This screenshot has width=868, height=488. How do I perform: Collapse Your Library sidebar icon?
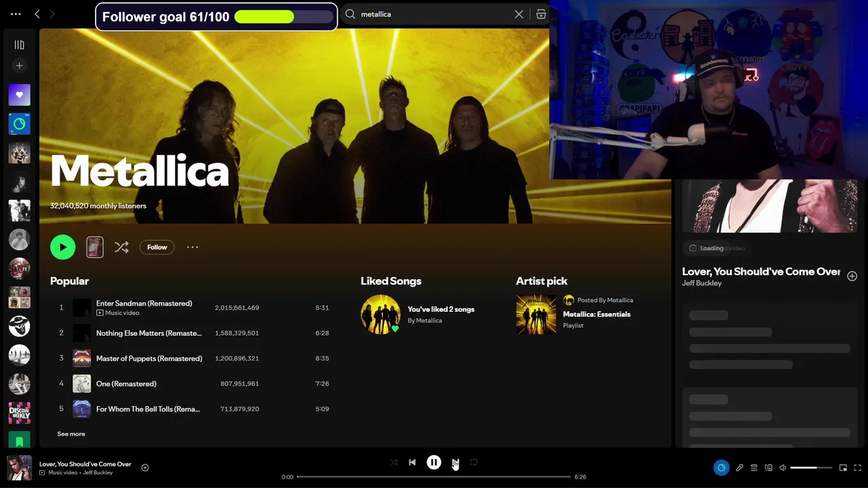click(x=19, y=45)
